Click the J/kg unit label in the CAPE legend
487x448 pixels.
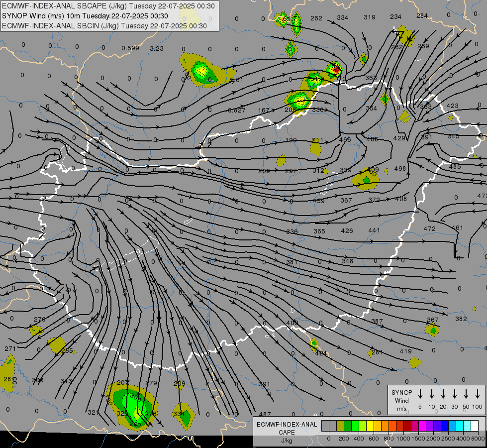287,441
